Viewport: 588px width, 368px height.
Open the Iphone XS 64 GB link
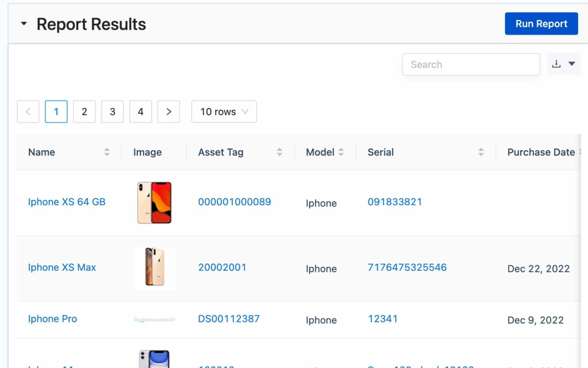pyautogui.click(x=67, y=202)
